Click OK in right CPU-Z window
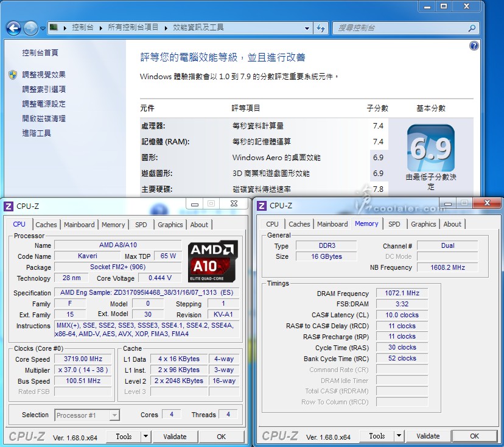This screenshot has height=447, width=504. pos(474,436)
